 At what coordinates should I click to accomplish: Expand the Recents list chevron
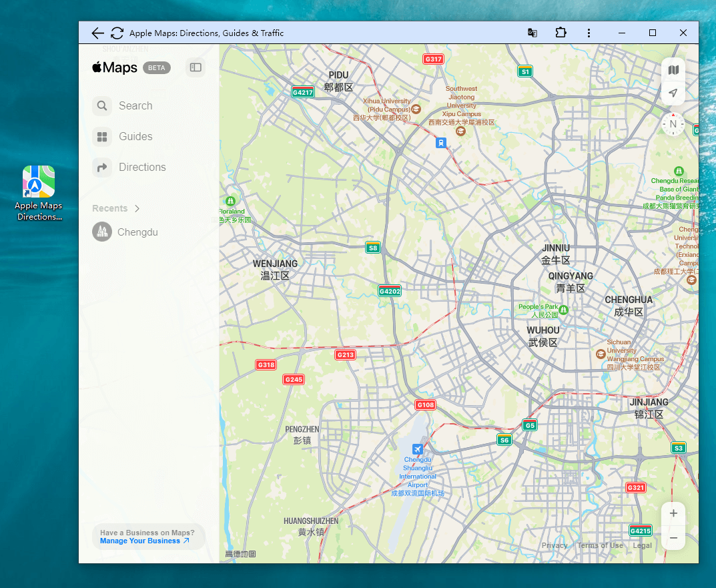coord(137,208)
